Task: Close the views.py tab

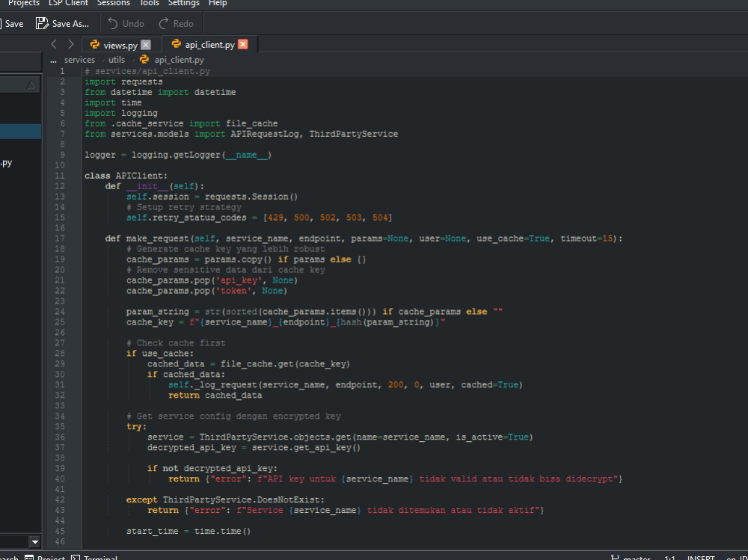Action: click(x=146, y=45)
